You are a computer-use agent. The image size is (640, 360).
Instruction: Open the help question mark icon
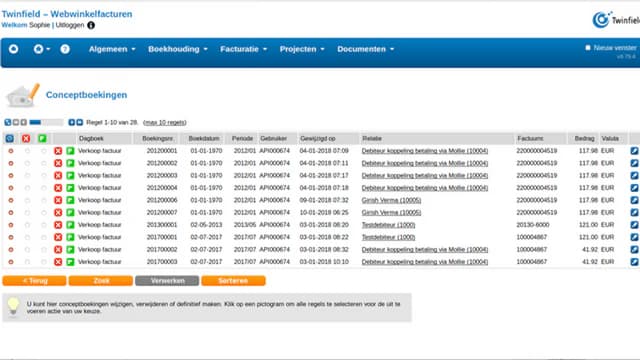point(65,49)
